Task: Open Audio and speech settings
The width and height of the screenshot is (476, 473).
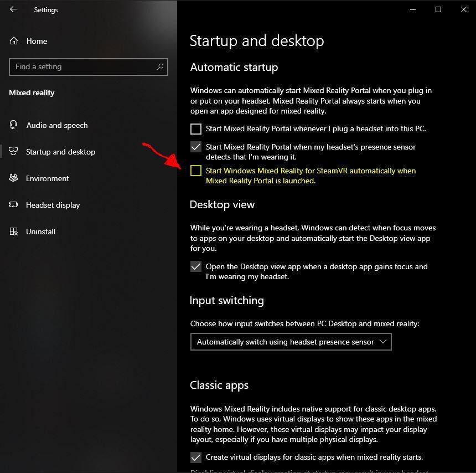Action: pyautogui.click(x=57, y=125)
